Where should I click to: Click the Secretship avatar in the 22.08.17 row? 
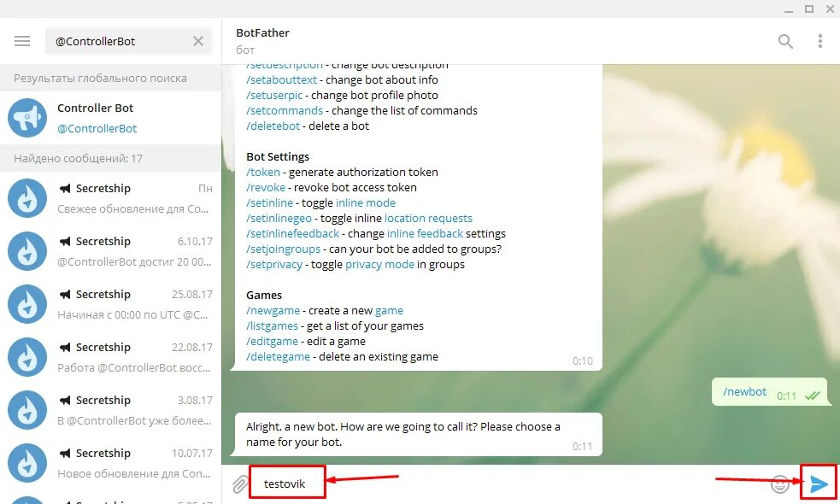coord(27,357)
